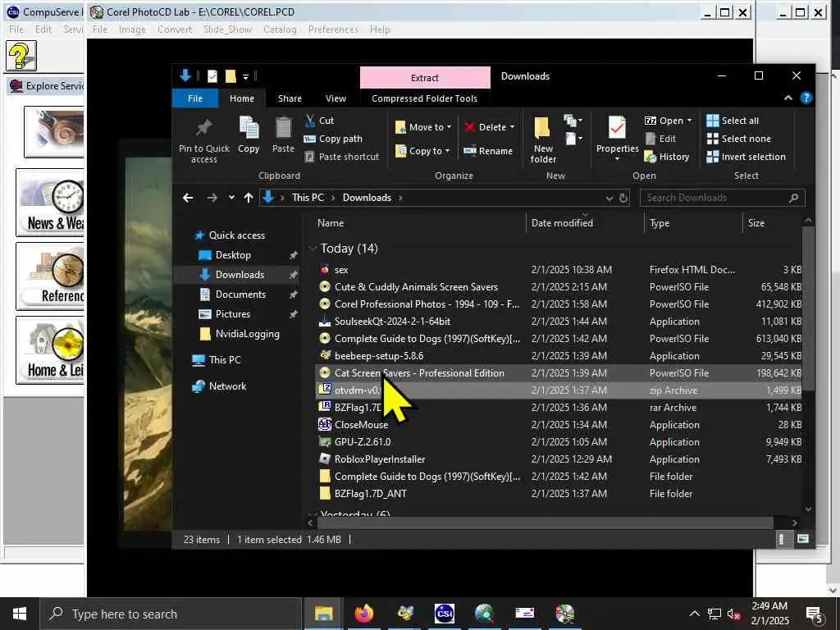840x630 pixels.
Task: Click Explorer help question mark icon
Action: click(x=806, y=98)
